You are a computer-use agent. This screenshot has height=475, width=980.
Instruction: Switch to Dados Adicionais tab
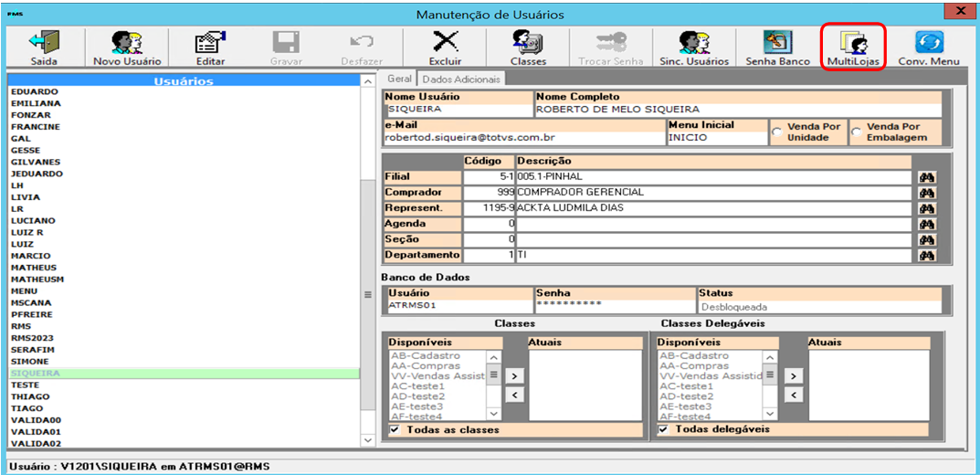click(461, 79)
